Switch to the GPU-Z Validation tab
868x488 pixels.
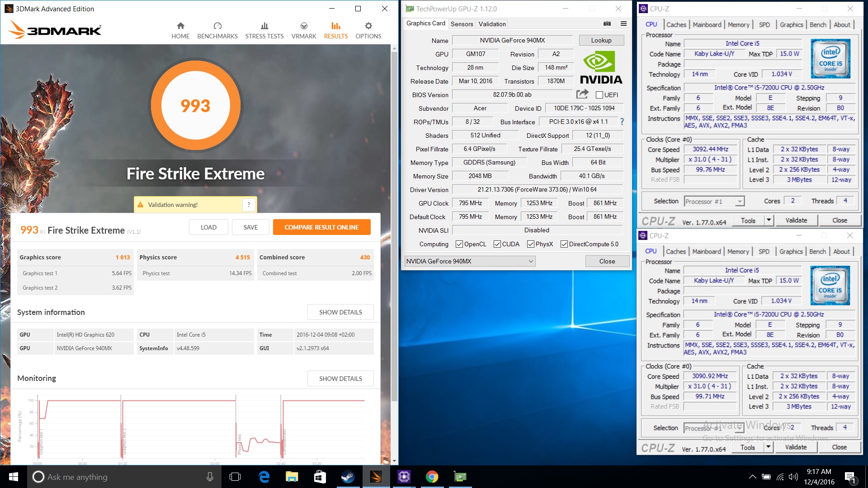click(492, 24)
